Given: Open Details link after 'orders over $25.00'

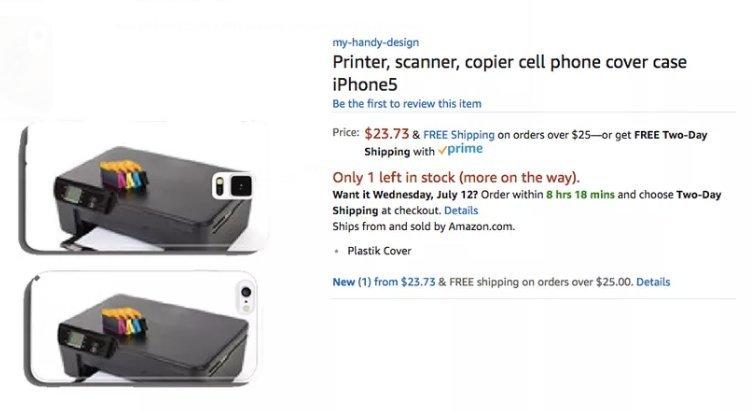Looking at the screenshot, I should coord(653,282).
